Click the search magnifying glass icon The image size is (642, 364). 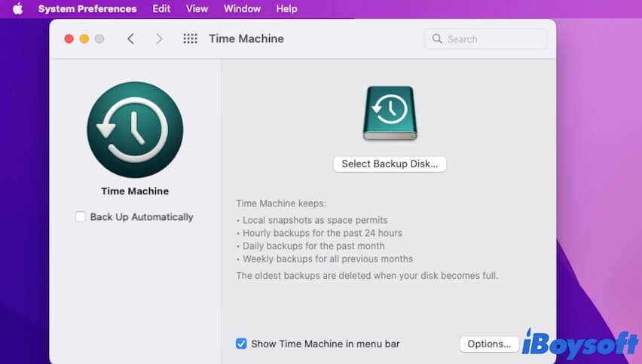438,39
